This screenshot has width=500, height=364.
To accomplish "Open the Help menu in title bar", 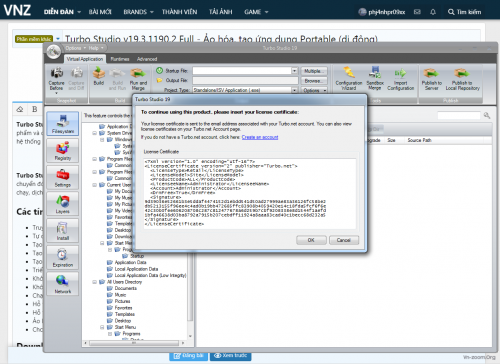I will tap(96, 48).
